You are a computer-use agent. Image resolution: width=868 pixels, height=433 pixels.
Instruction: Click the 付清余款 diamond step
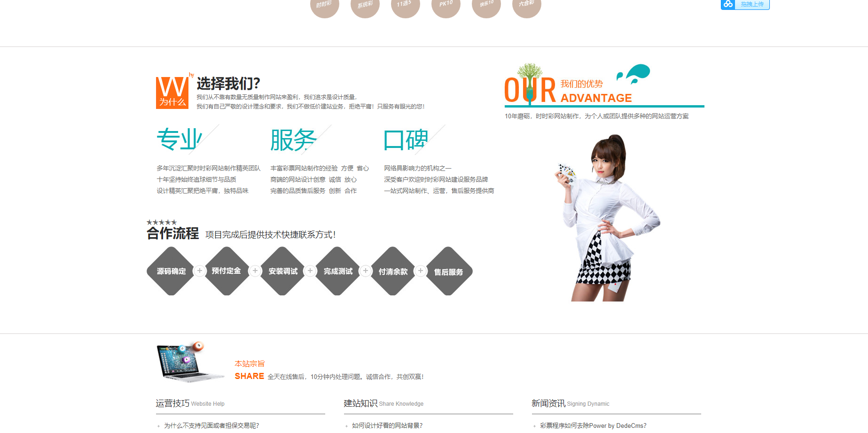click(x=393, y=271)
